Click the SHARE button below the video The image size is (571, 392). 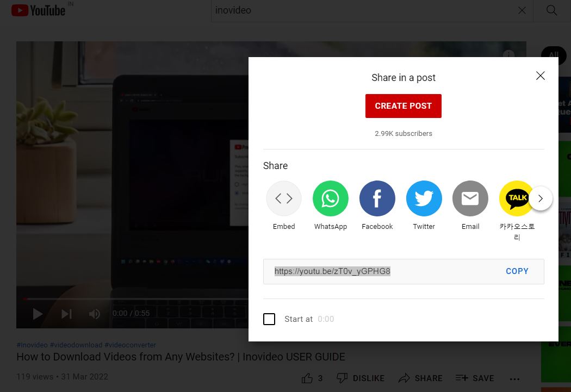(x=420, y=378)
